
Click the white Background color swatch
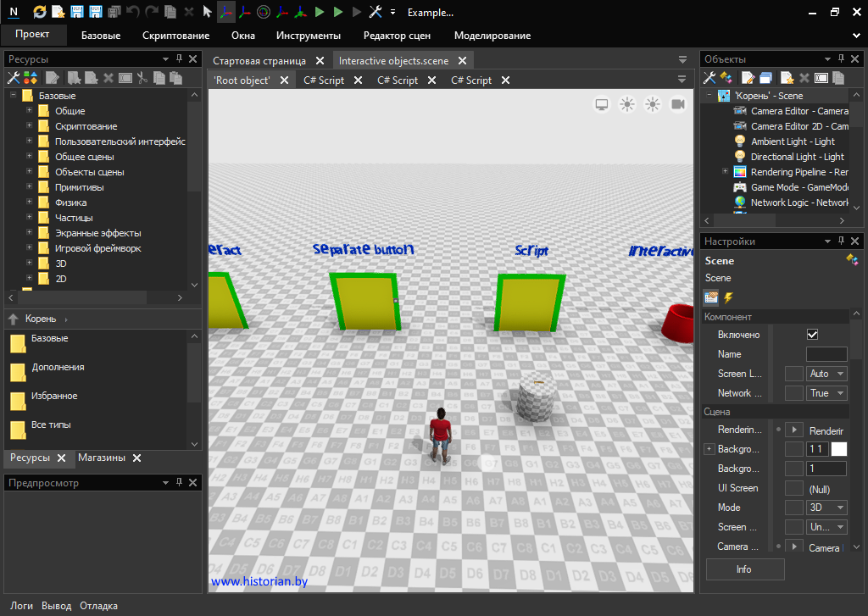pyautogui.click(x=838, y=449)
